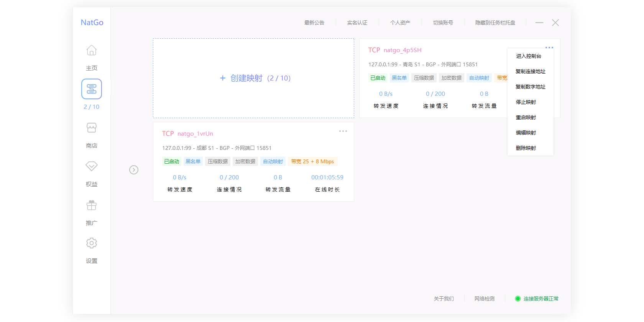This screenshot has height=322, width=644.
Task: Open the 商店 store icon
Action: point(91,128)
